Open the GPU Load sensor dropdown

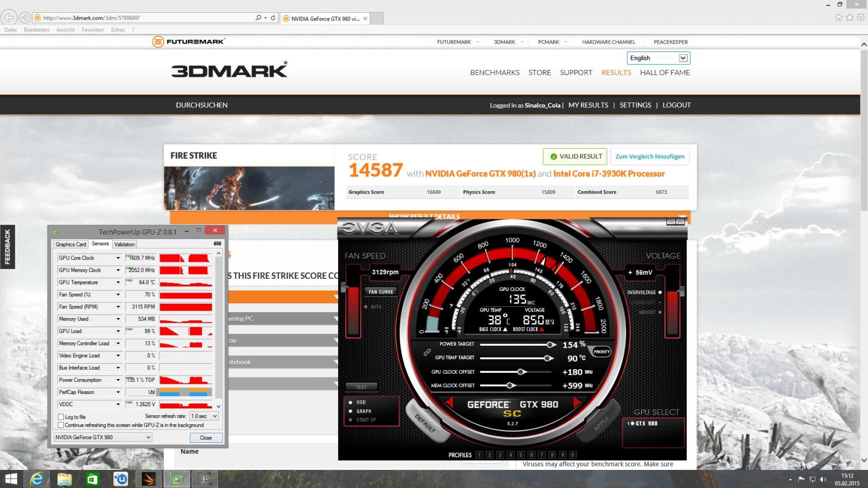point(118,331)
